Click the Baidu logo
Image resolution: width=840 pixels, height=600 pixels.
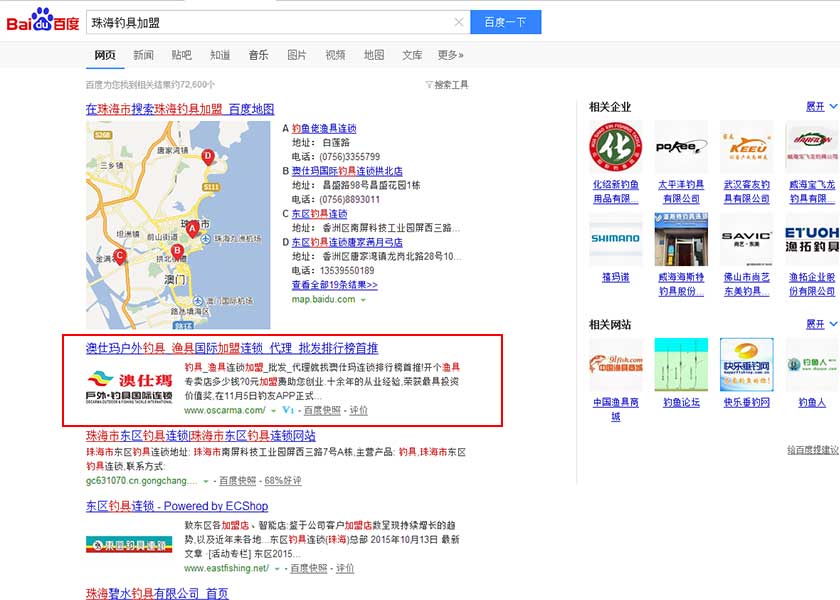click(43, 20)
